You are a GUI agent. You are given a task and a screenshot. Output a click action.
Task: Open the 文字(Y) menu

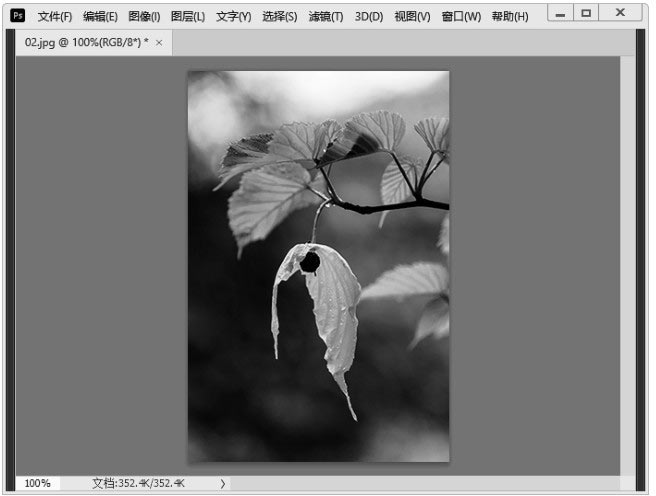233,17
